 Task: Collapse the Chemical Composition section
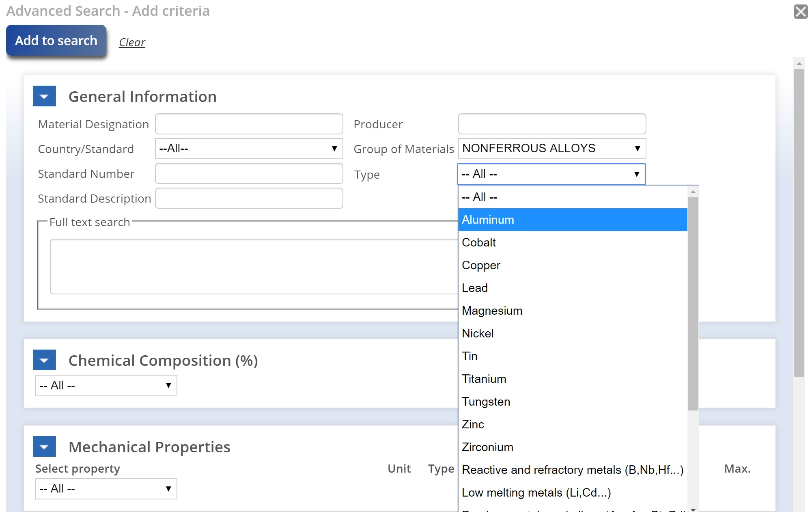pyautogui.click(x=44, y=360)
